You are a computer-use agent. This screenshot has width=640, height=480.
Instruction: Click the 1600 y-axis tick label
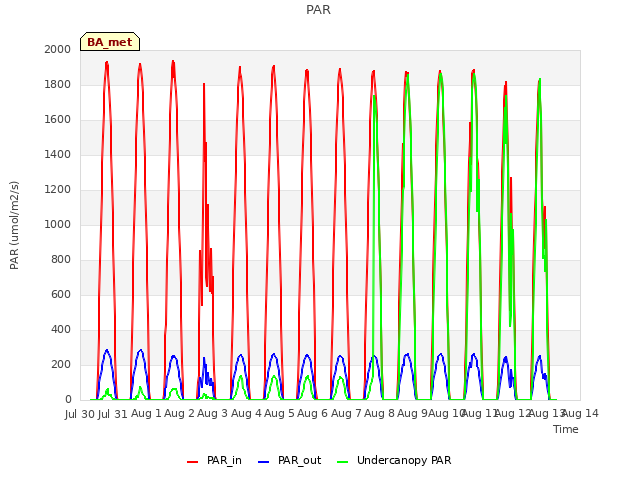[58, 120]
